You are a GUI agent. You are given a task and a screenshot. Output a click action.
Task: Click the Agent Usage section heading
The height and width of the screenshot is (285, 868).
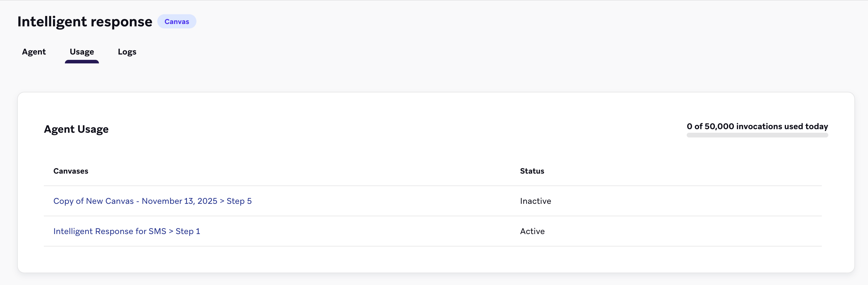pos(76,129)
